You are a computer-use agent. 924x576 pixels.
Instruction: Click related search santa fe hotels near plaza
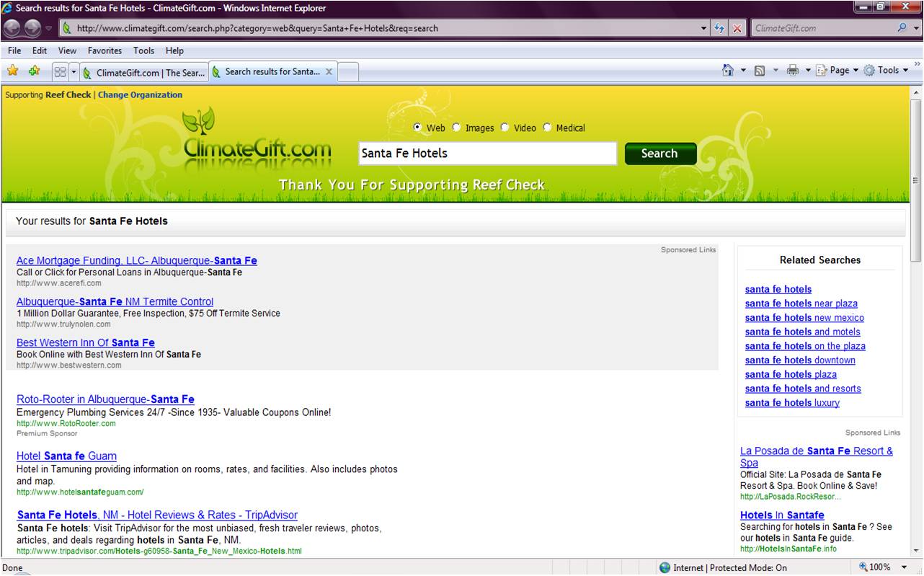(x=801, y=303)
